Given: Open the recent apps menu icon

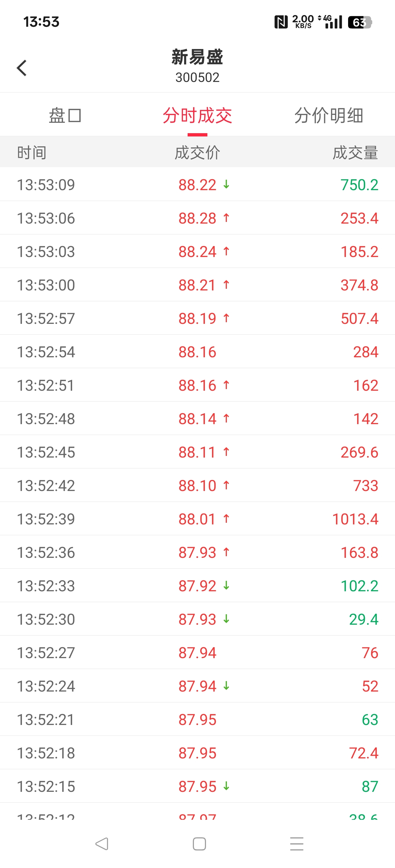Looking at the screenshot, I should coord(297,844).
